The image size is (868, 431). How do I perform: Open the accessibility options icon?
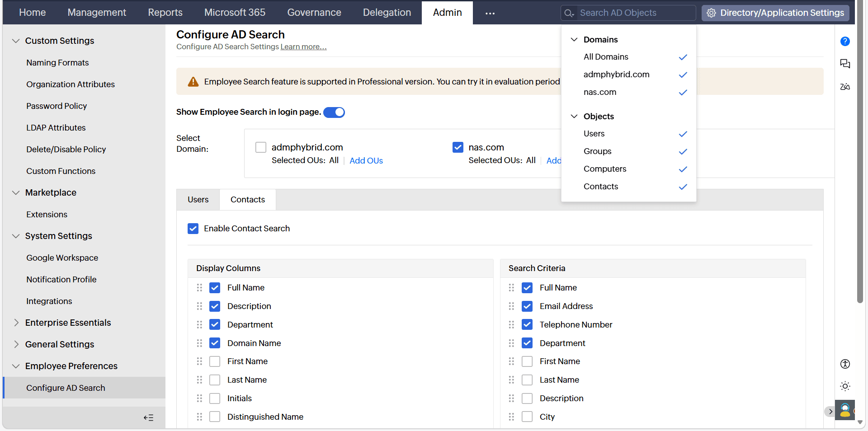coord(845,364)
